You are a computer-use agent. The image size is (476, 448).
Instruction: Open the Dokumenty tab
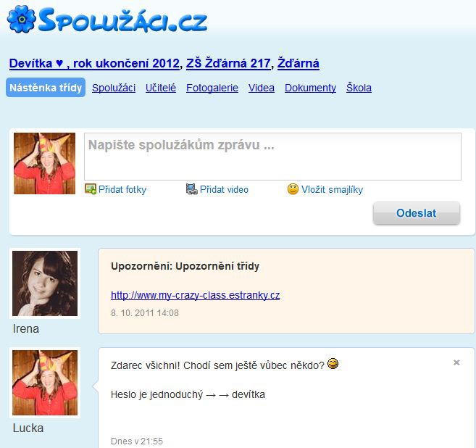tap(310, 88)
